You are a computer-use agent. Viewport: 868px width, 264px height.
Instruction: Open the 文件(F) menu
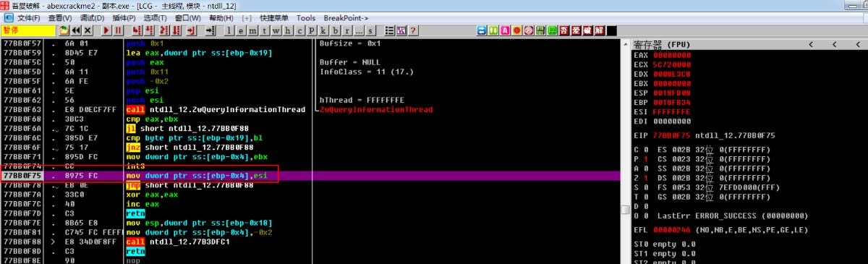28,17
